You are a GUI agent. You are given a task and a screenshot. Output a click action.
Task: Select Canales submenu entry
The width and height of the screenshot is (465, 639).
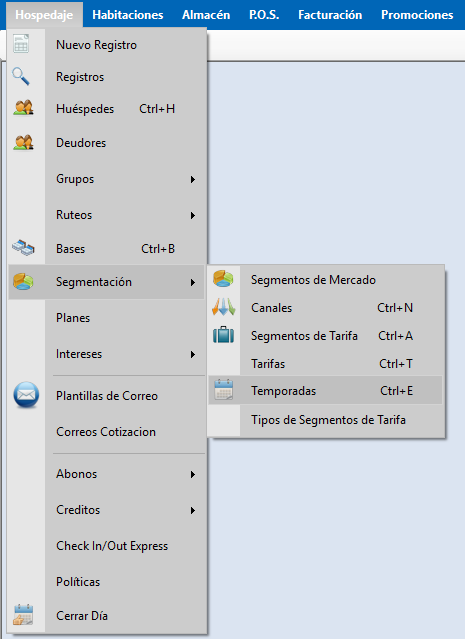click(x=326, y=308)
